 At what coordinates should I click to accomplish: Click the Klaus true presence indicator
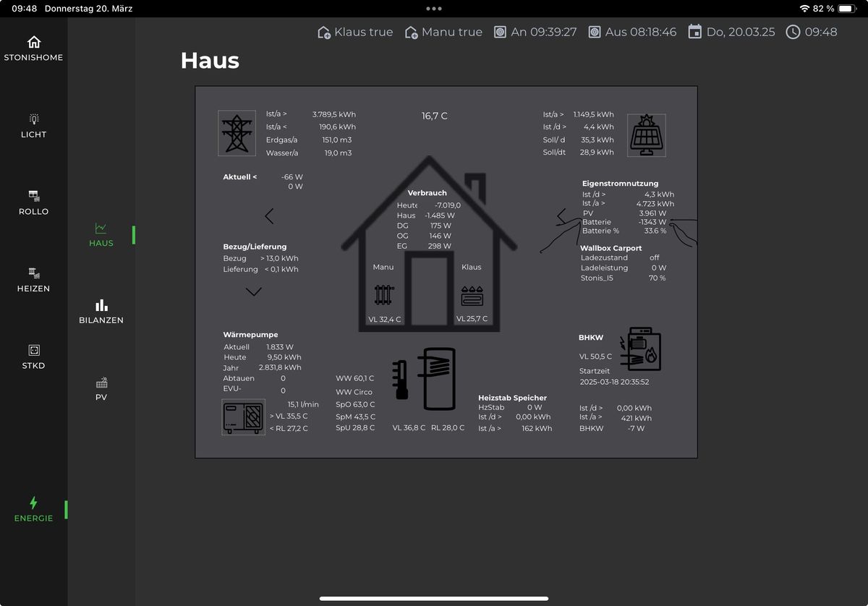tap(355, 32)
